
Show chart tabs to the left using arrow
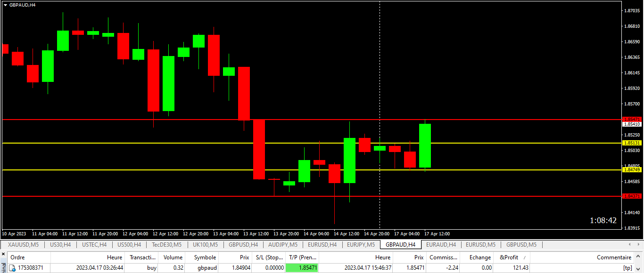tap(630, 245)
